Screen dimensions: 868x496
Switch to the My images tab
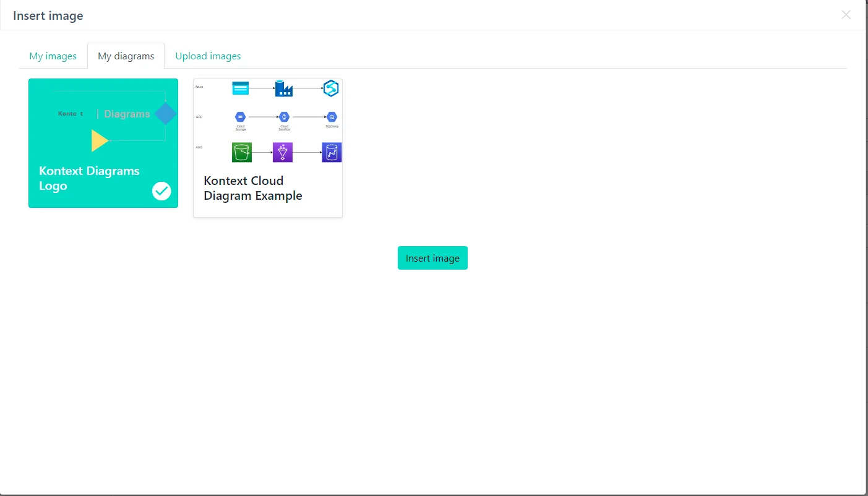(53, 56)
